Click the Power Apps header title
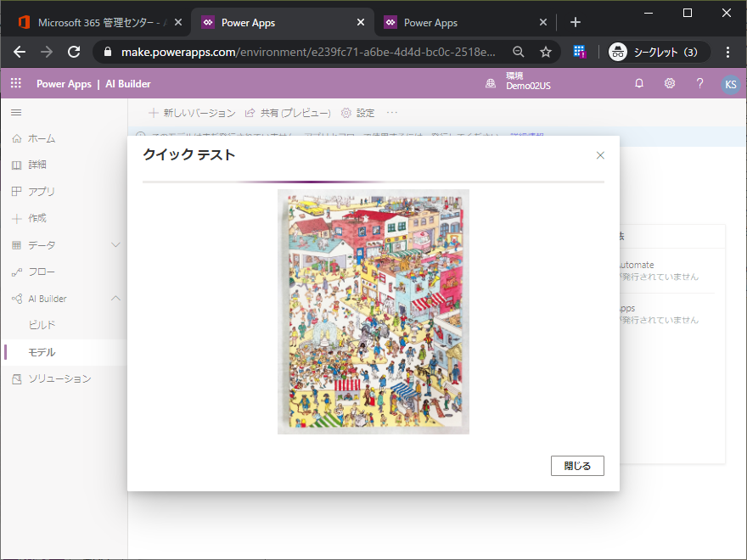Image resolution: width=747 pixels, height=560 pixels. (64, 84)
